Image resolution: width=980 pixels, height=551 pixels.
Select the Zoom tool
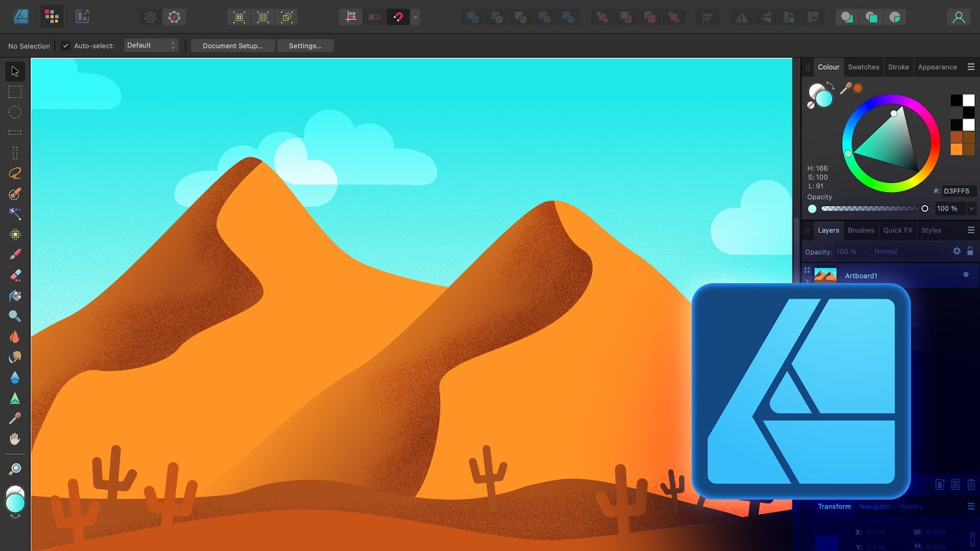15,468
